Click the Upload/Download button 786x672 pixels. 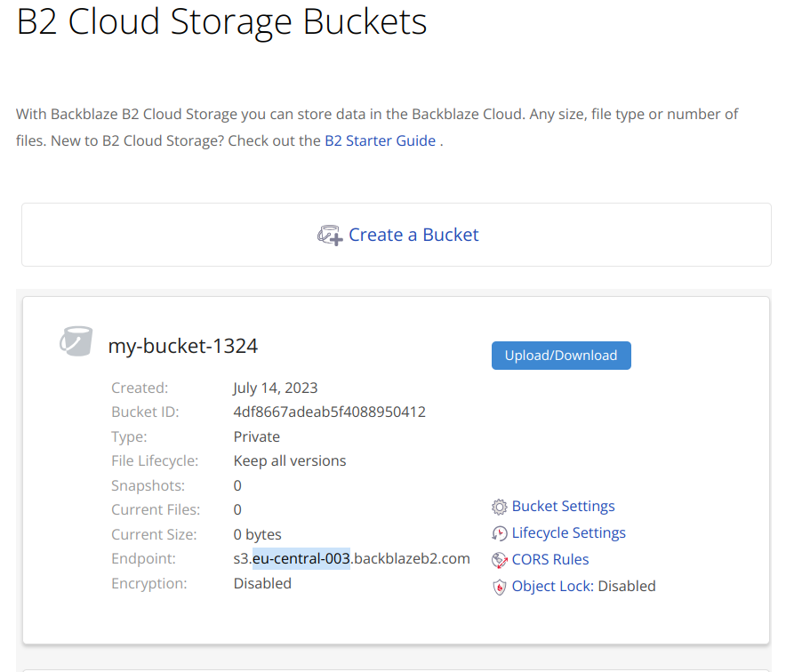pos(561,356)
